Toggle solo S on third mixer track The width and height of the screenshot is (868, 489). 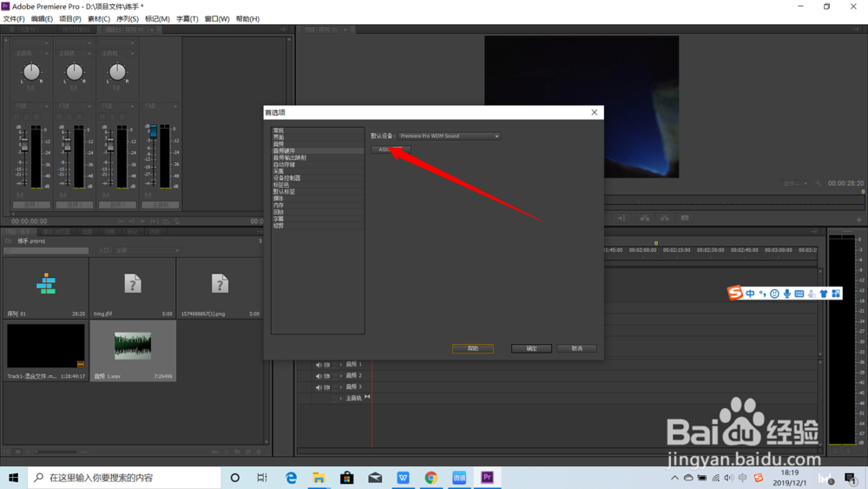(113, 116)
